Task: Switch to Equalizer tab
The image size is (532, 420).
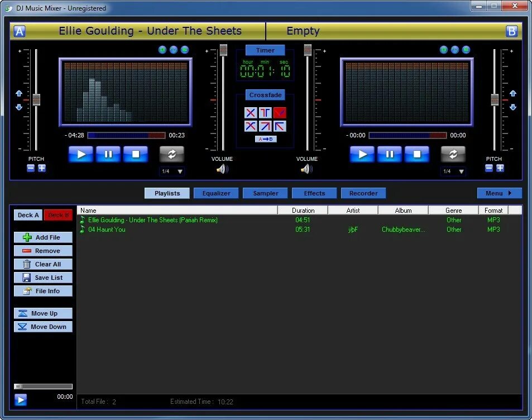Action: pos(216,193)
